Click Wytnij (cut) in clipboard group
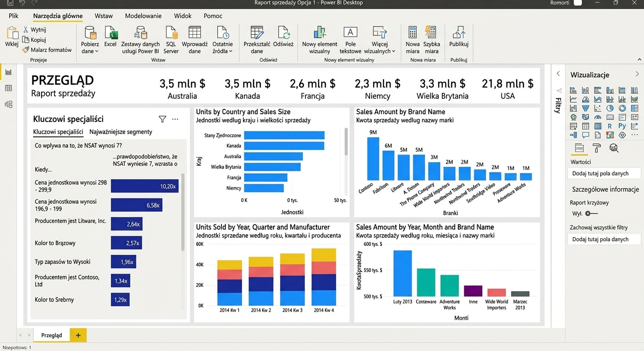The image size is (644, 351). tap(35, 30)
